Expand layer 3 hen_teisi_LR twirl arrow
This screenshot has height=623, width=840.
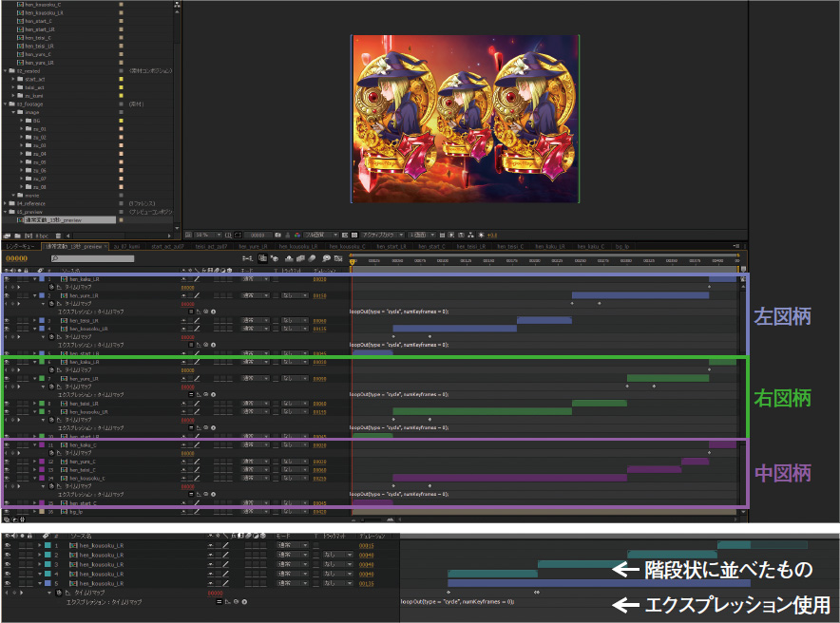(34, 321)
